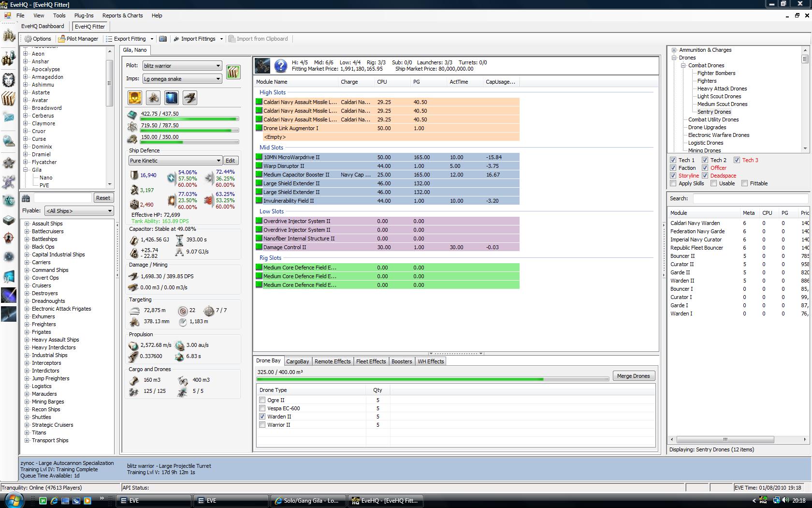Open the Options toolbar button

pos(38,39)
